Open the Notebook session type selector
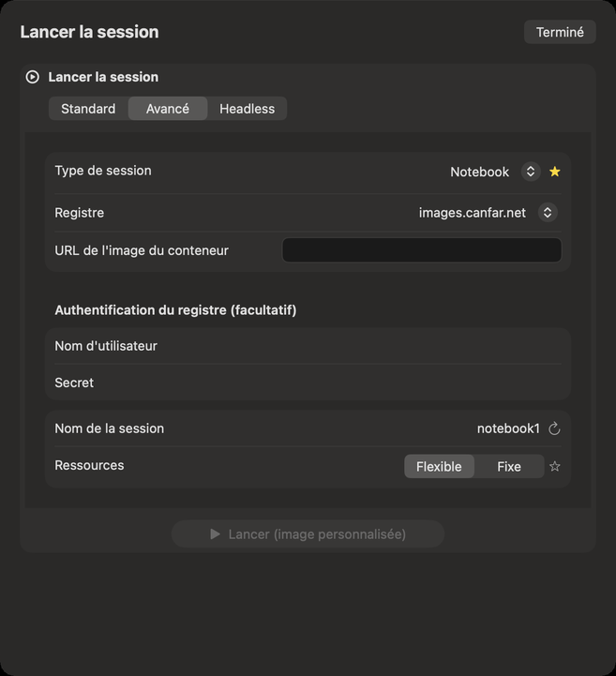The image size is (616, 676). [531, 172]
